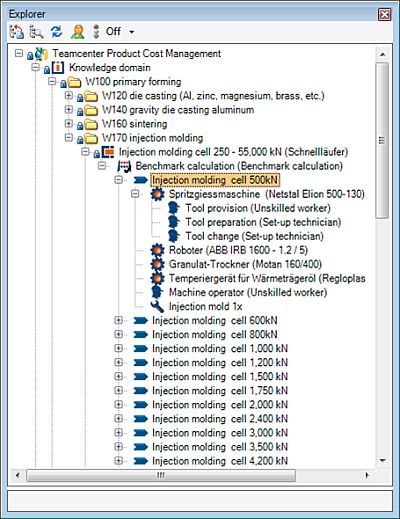400x519 pixels.
Task: Expand Injection molding cell 600kN node
Action: pos(118,320)
